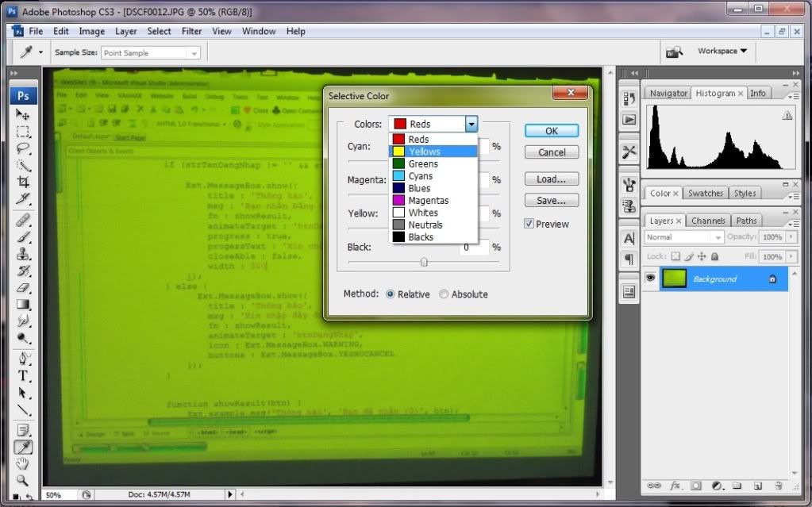Select the Lasso tool

24,148
